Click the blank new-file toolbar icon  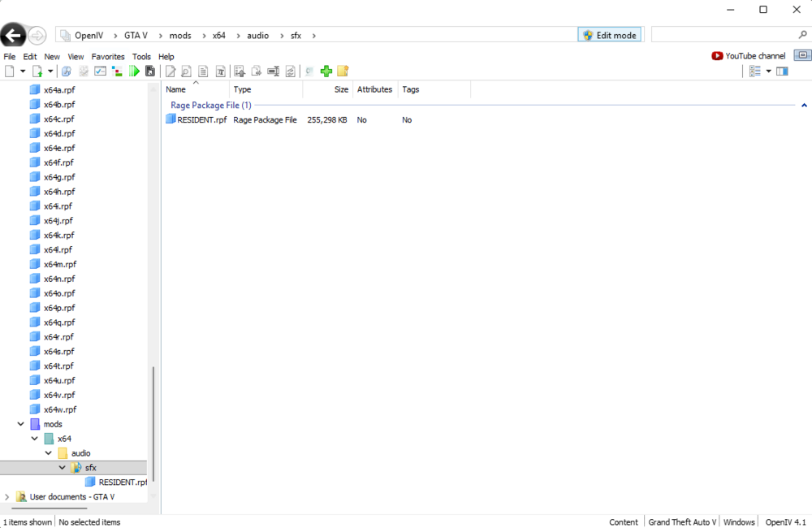9,71
